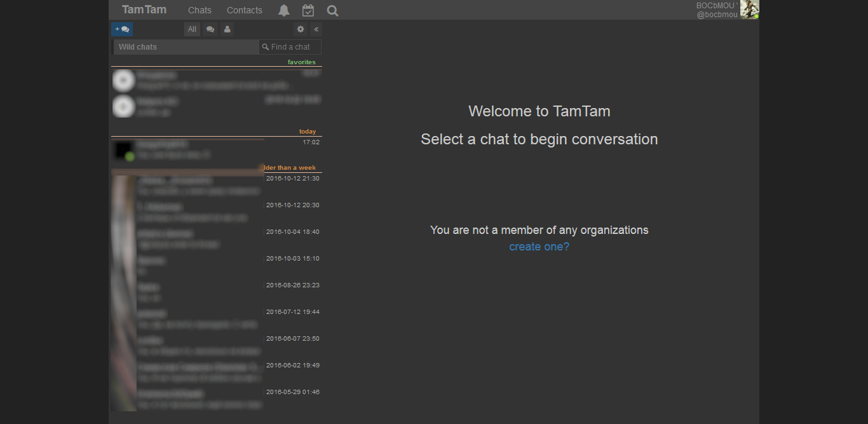Click the create one? link
Screen dimensions: 868x424
(x=539, y=247)
